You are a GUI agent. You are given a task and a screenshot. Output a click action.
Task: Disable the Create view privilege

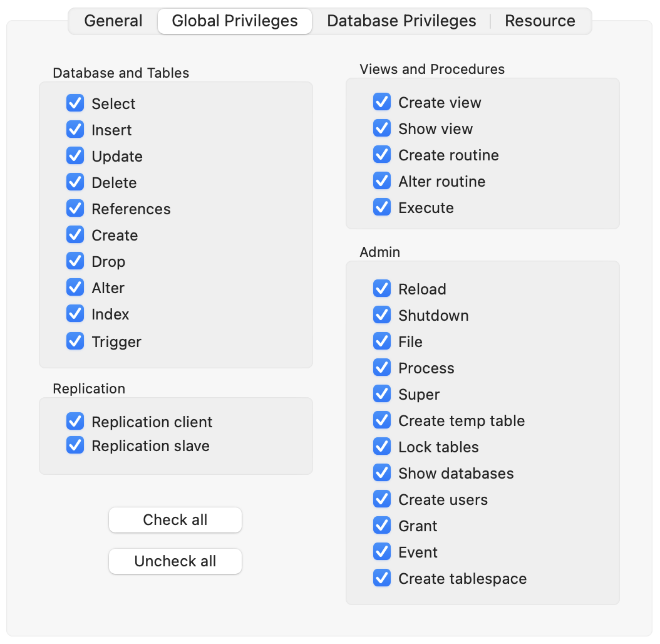[382, 102]
